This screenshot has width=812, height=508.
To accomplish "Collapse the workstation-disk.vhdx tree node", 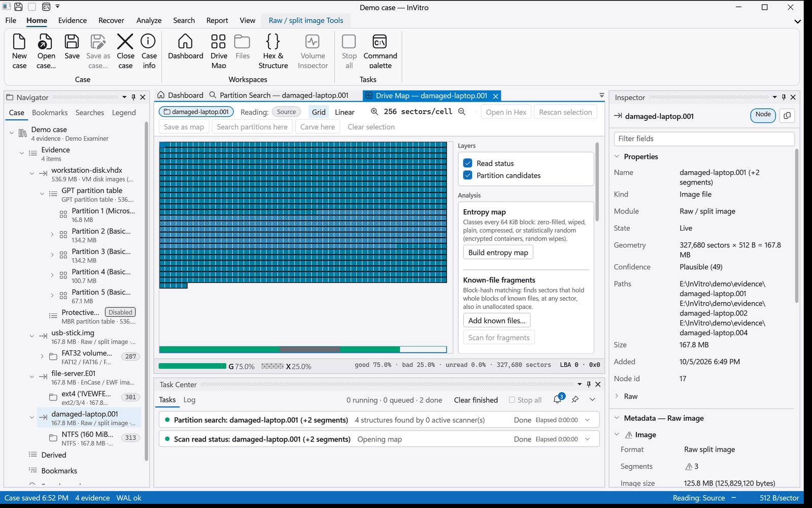I will pyautogui.click(x=32, y=174).
